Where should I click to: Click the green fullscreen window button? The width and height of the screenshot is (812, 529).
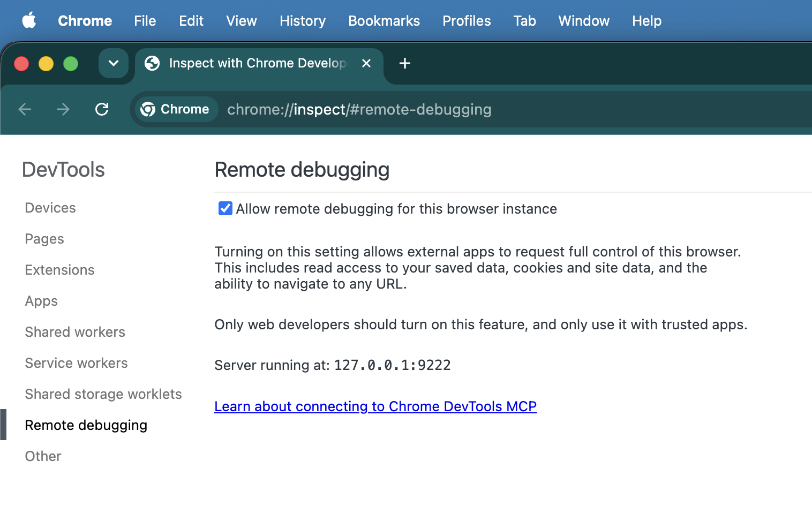[71, 64]
